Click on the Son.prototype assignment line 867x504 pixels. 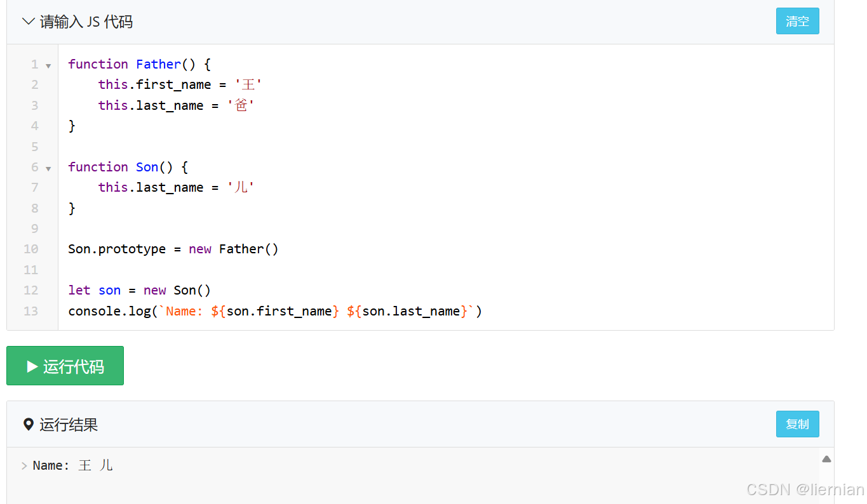pos(173,249)
